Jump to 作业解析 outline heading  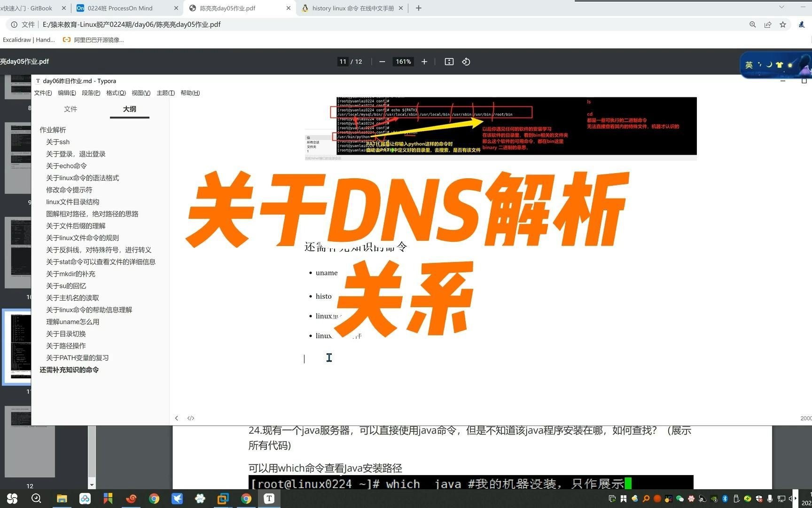pos(53,130)
